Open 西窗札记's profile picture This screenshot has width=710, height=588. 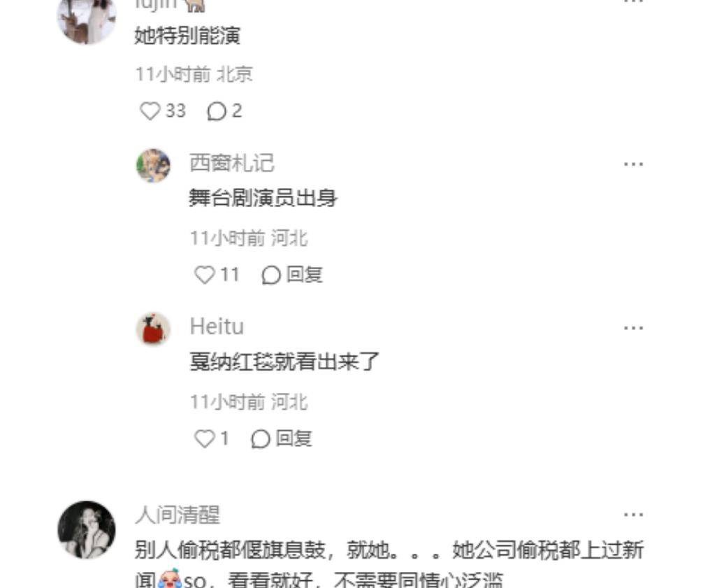(x=154, y=165)
